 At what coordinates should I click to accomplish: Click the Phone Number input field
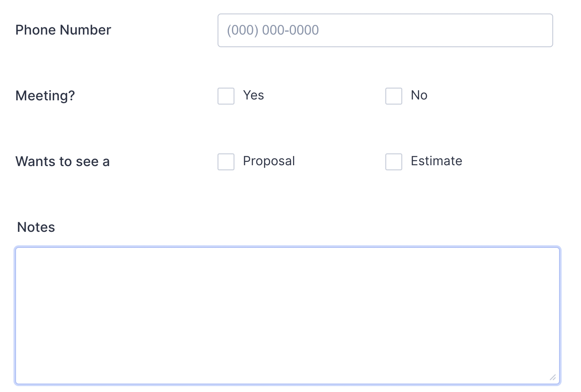[385, 30]
